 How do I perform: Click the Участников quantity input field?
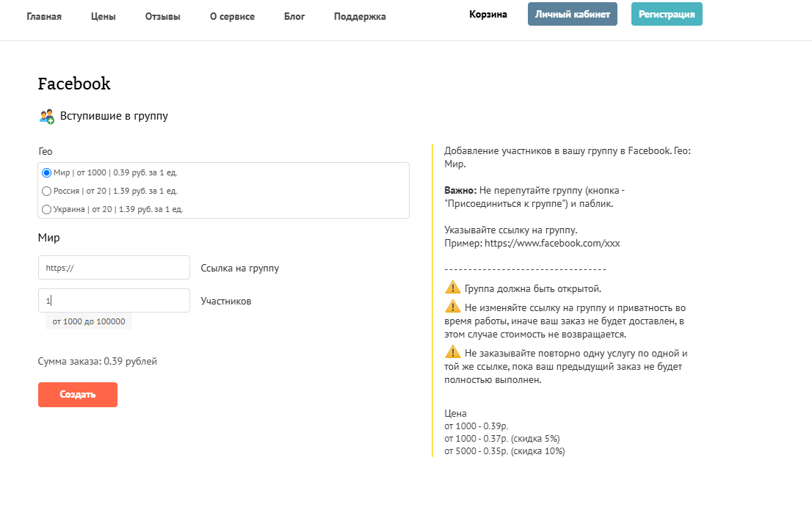point(114,301)
